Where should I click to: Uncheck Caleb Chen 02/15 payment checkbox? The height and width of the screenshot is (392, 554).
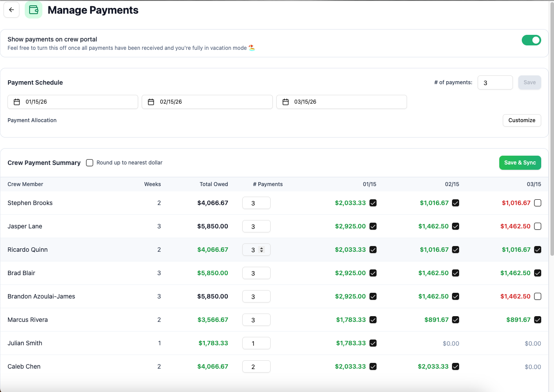pyautogui.click(x=456, y=366)
